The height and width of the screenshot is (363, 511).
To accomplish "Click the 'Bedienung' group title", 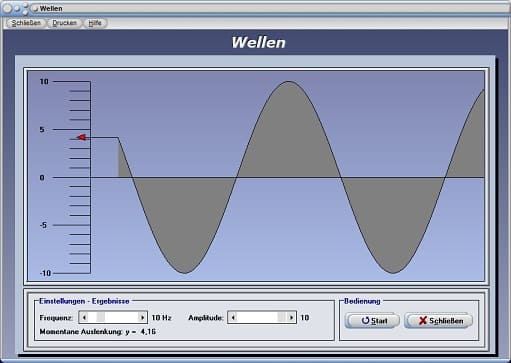I will point(362,301).
